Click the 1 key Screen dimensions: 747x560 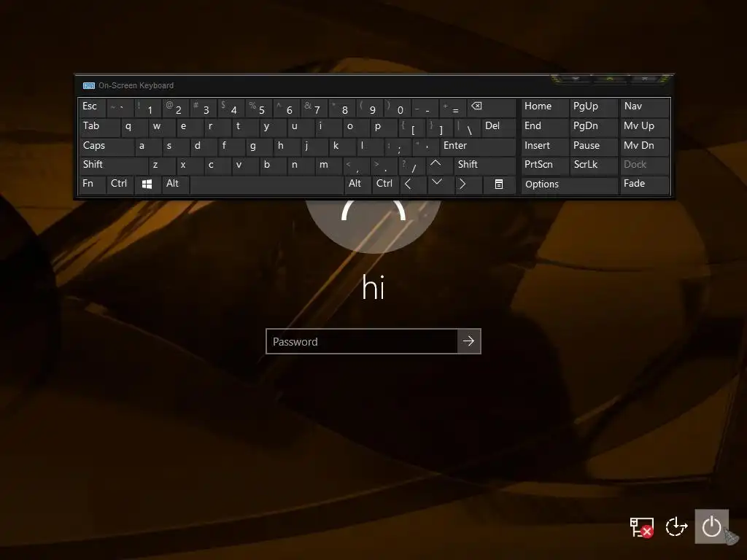[147, 108]
